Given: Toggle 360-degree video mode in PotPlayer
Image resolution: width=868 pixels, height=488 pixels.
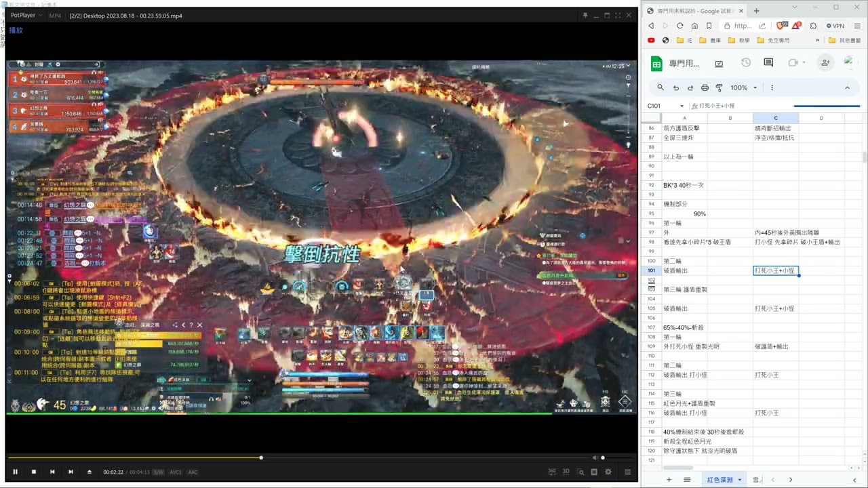Looking at the screenshot, I should coord(552,472).
